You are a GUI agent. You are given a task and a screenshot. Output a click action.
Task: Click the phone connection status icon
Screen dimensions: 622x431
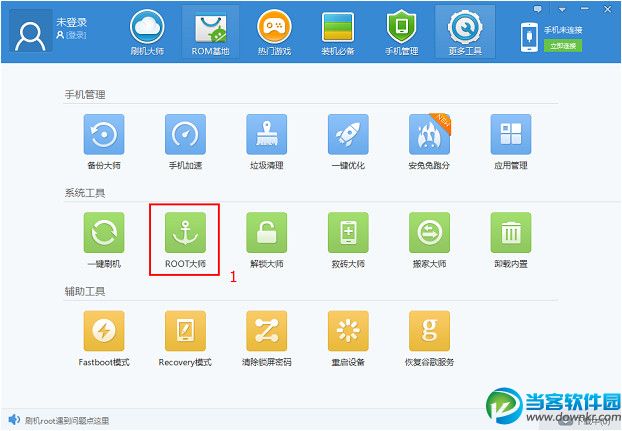pos(529,37)
